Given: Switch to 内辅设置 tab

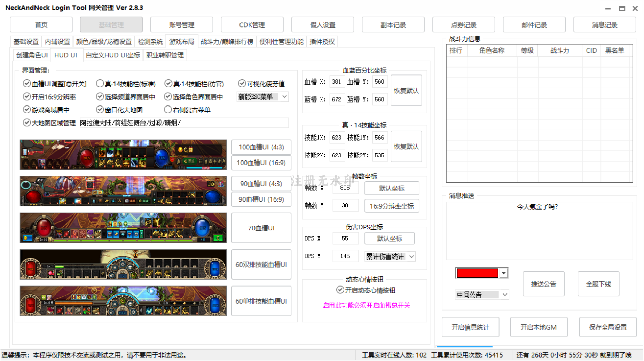Looking at the screenshot, I should (57, 42).
